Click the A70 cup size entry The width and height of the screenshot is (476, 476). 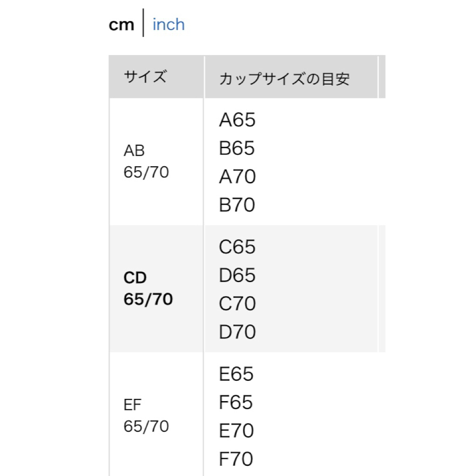[x=238, y=176]
